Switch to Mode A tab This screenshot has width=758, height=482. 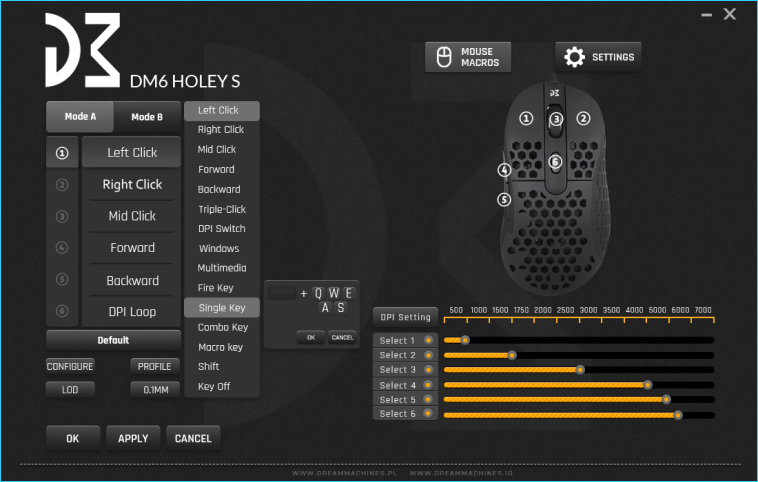point(80,117)
